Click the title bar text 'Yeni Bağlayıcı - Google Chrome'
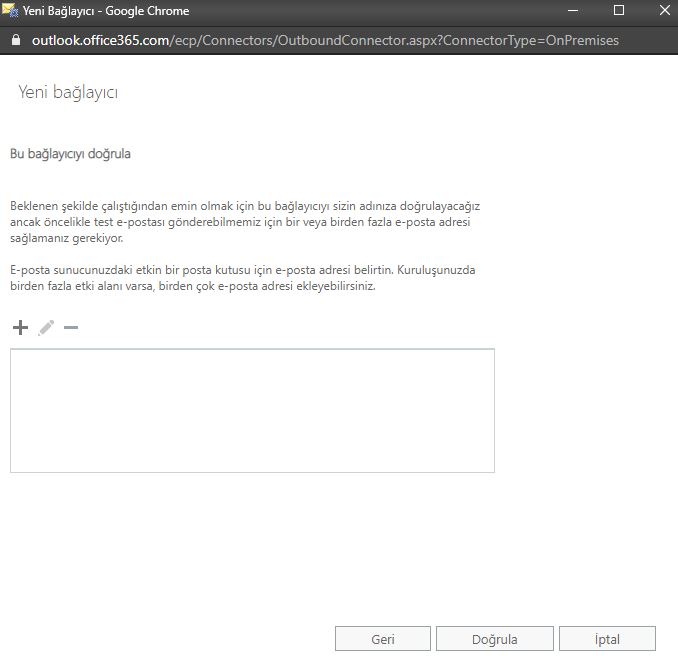 106,11
